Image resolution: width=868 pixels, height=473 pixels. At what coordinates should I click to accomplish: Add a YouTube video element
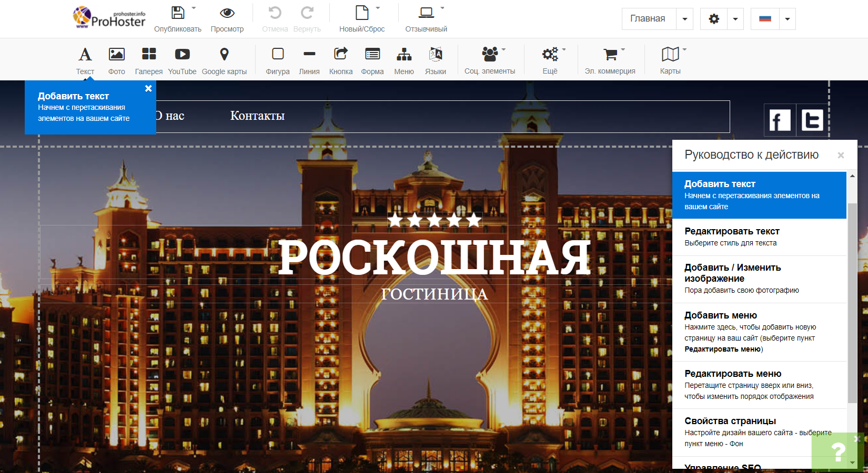[x=182, y=55]
